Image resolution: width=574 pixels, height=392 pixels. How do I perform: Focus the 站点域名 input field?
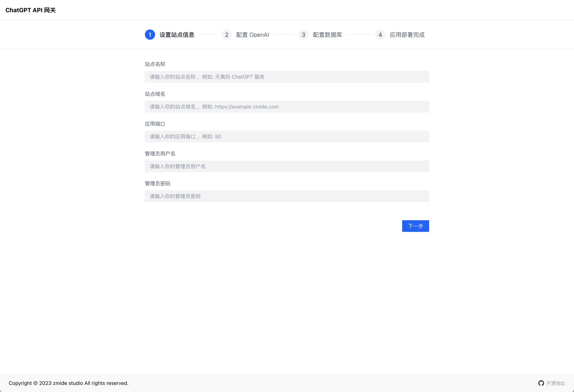[287, 107]
